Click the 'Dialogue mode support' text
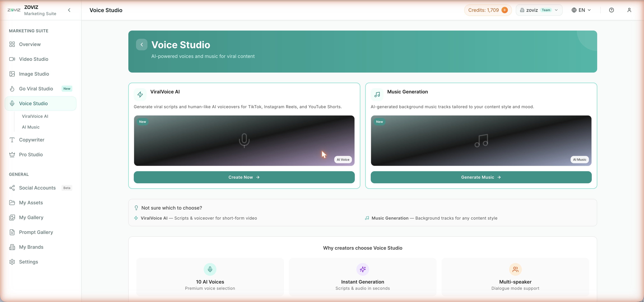Screen dimensions: 644x302 coord(515,288)
